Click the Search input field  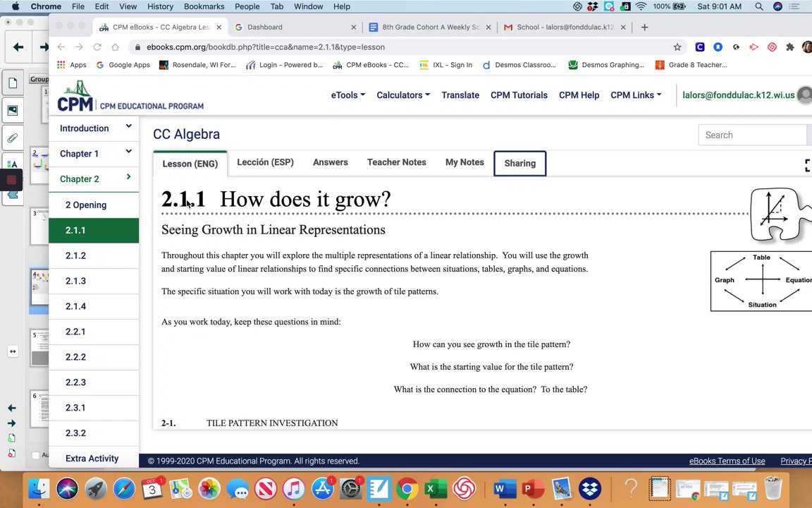pos(754,135)
